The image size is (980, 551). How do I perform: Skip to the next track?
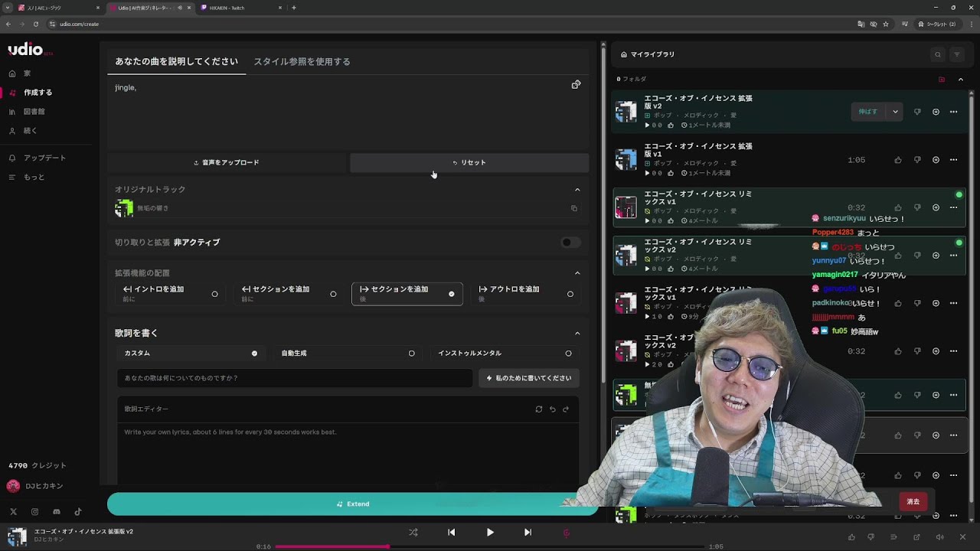pos(528,533)
